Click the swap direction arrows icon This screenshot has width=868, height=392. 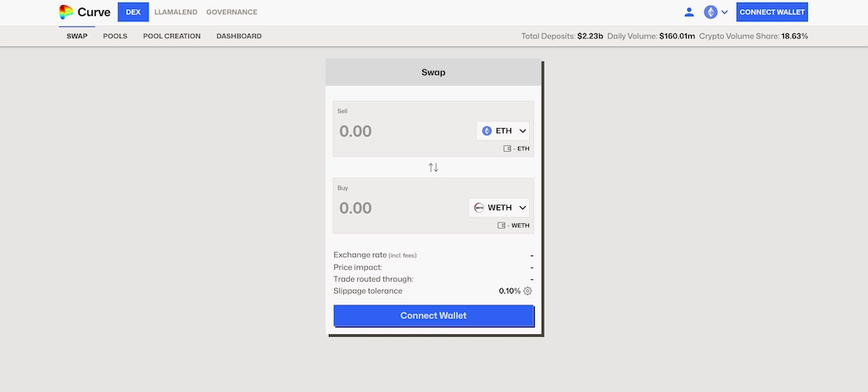(433, 167)
